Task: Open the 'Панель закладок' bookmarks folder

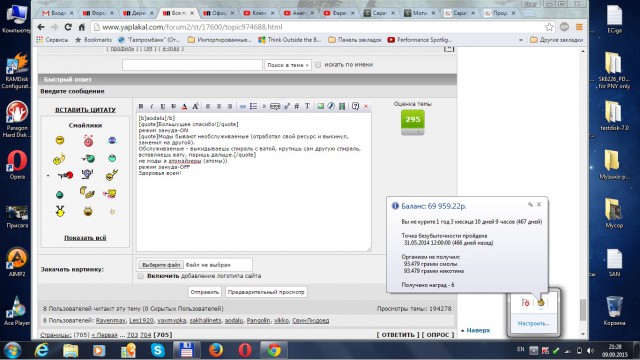Action: pos(355,40)
